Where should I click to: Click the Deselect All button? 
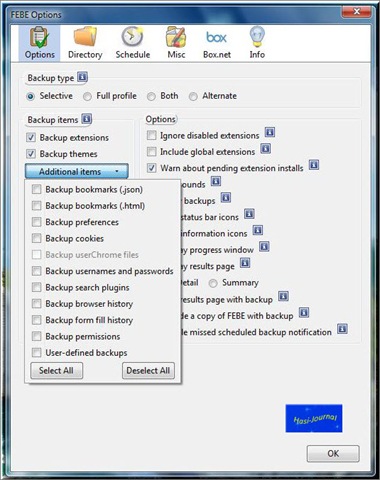(x=148, y=371)
